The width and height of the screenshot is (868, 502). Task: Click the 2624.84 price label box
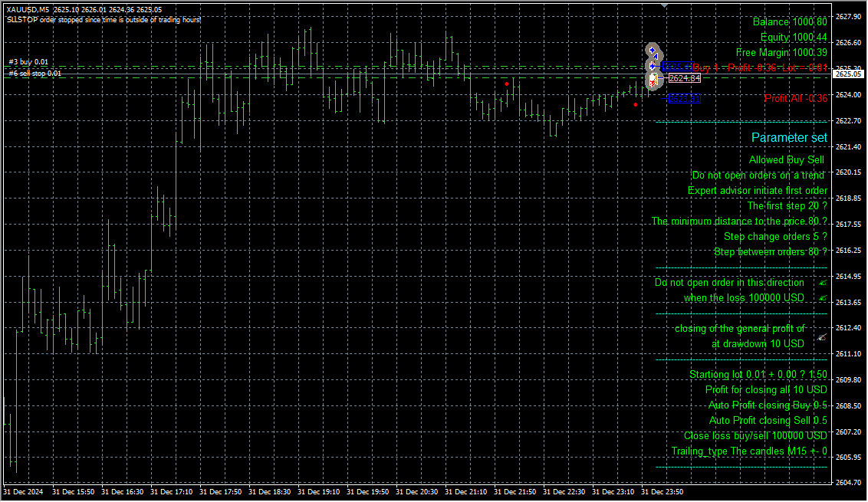[x=684, y=78]
